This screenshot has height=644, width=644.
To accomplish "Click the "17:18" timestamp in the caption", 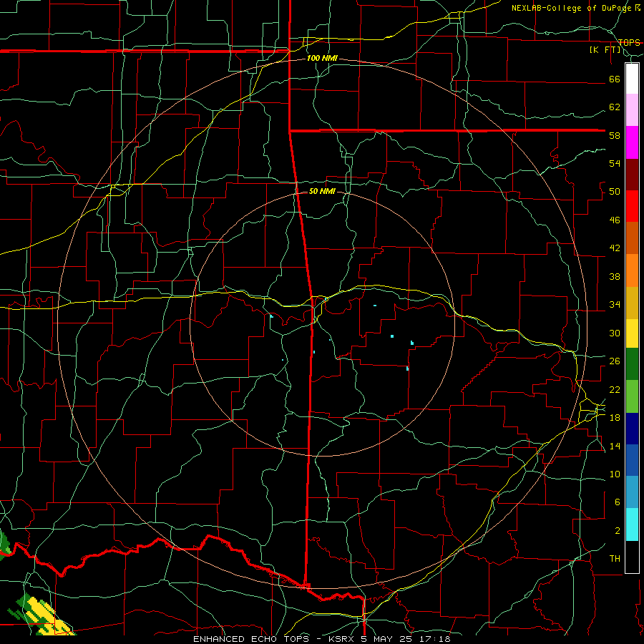I will 435,639.
